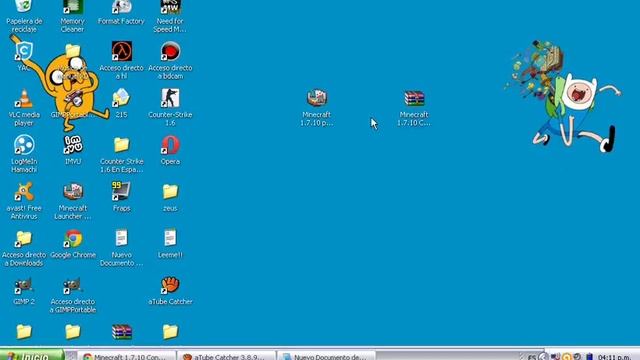Select Minecraft 1.7.10 C... RAR archive

pos(414,107)
